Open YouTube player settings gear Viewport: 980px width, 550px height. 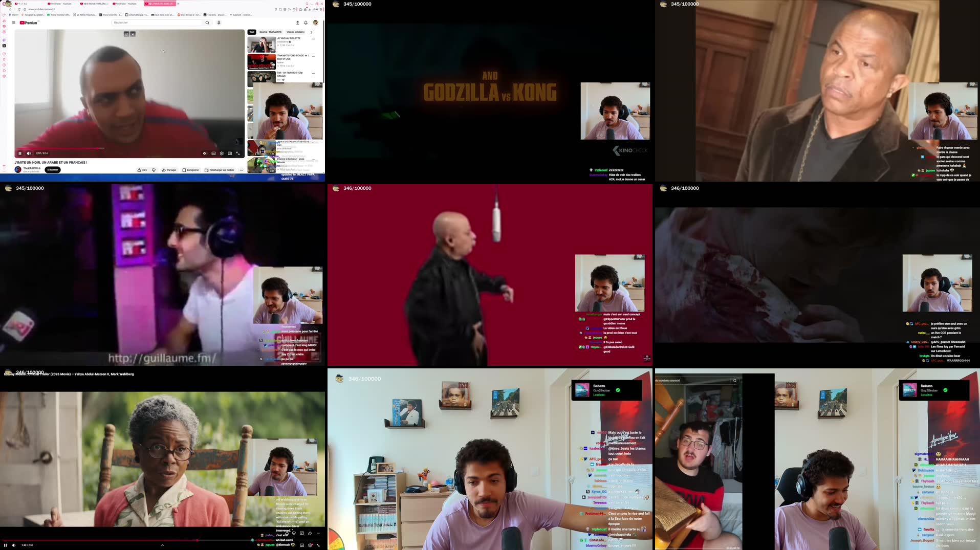pos(222,153)
